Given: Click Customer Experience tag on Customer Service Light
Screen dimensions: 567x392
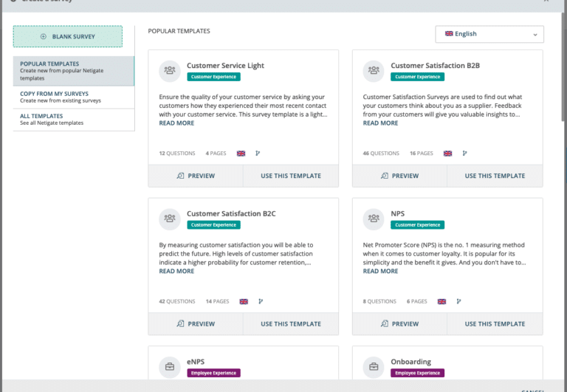Looking at the screenshot, I should click(213, 77).
